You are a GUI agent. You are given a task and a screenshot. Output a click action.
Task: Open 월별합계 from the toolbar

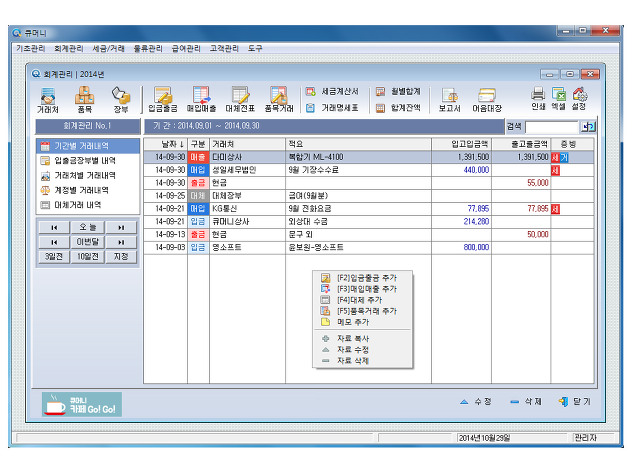(x=398, y=92)
